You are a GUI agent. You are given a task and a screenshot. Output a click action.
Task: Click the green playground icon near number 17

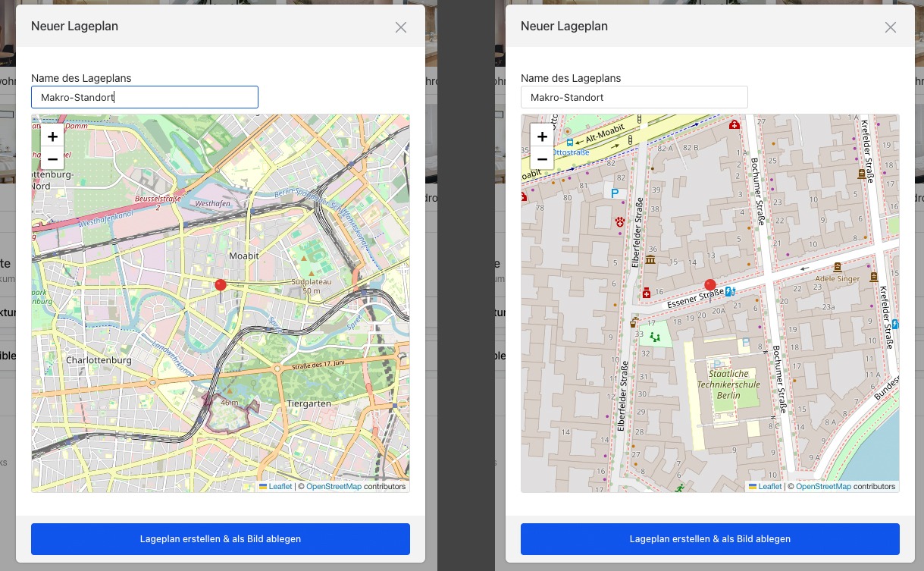pyautogui.click(x=655, y=337)
